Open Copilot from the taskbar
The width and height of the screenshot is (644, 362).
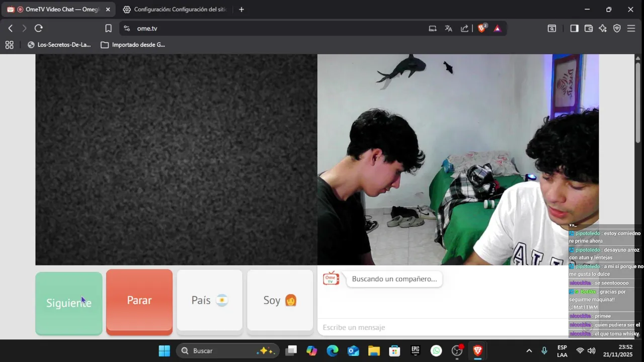point(312,351)
